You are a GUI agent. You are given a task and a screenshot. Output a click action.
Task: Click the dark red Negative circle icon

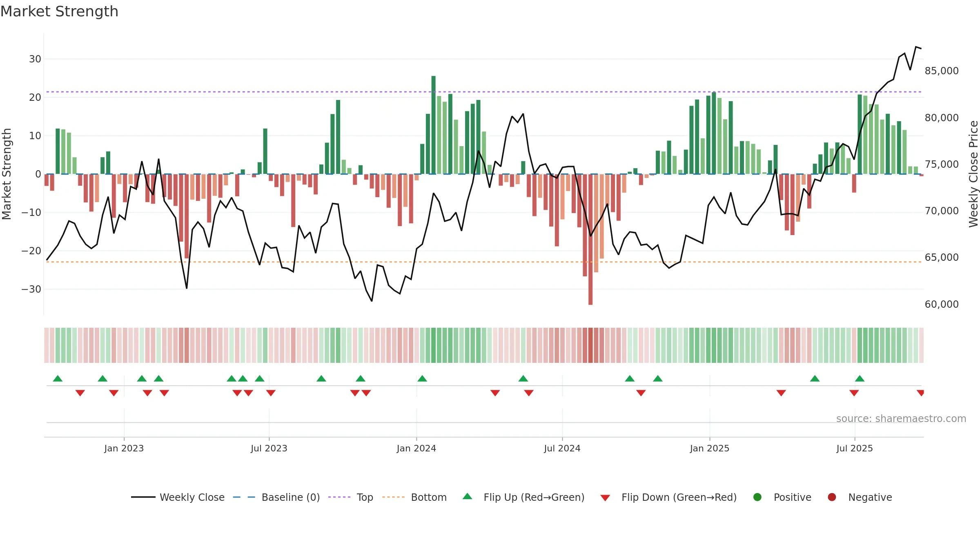832,497
